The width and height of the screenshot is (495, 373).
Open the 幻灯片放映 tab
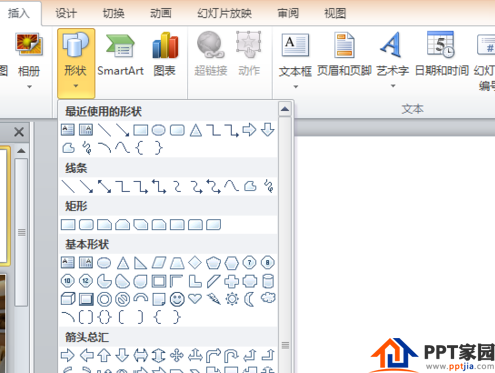pyautogui.click(x=224, y=13)
